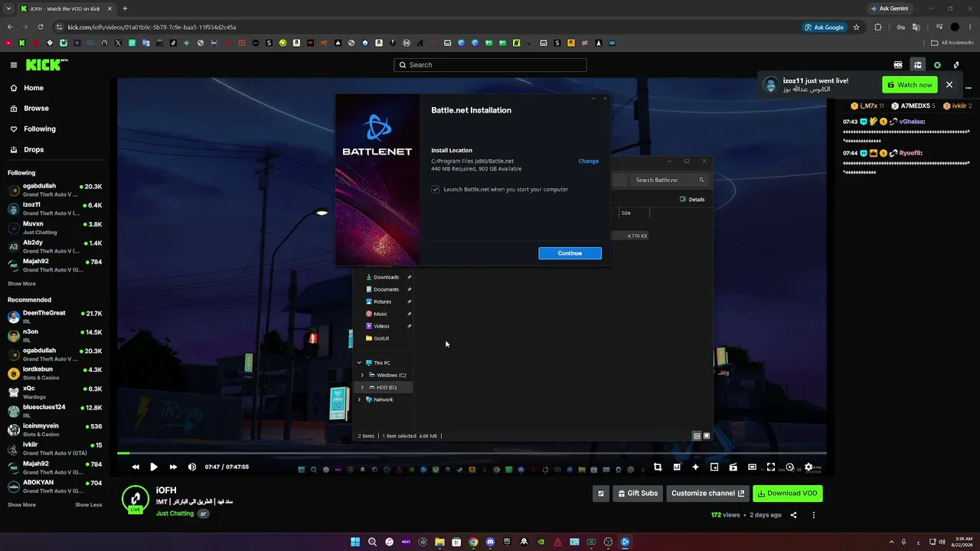
Task: Mute the video player volume
Action: pos(192,467)
